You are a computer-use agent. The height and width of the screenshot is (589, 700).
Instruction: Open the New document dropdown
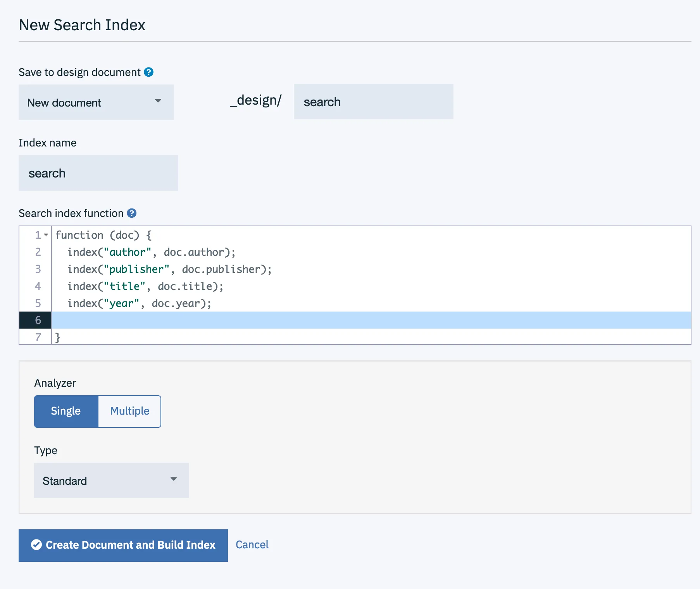96,102
